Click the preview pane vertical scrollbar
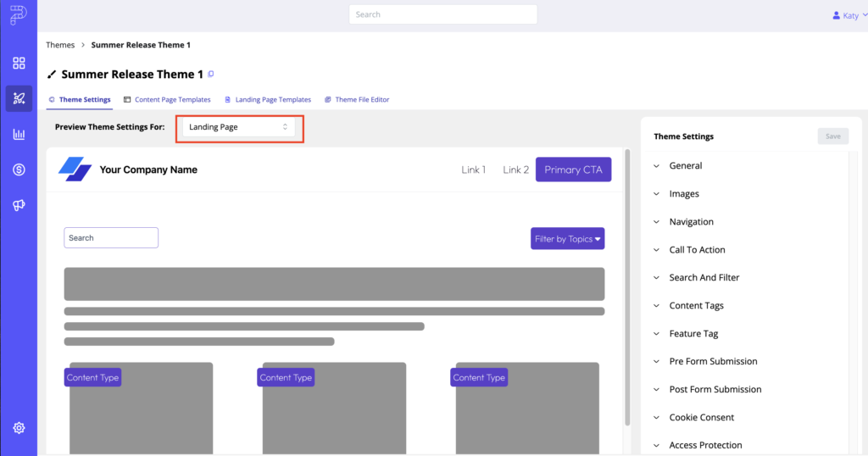The height and width of the screenshot is (456, 868). click(x=627, y=287)
